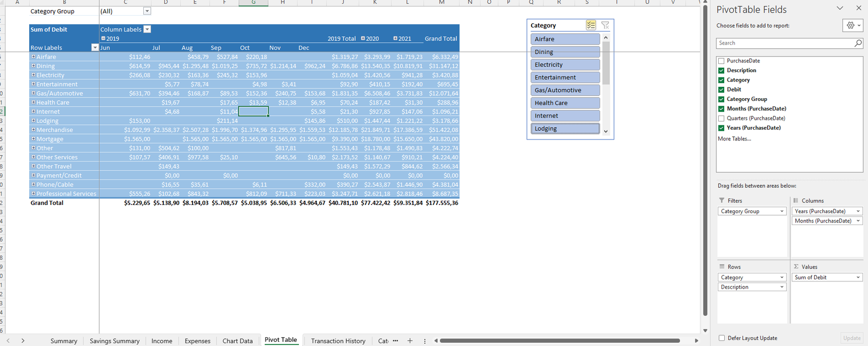Image resolution: width=868 pixels, height=346 pixels.
Task: Select Health Care in the Category slicer
Action: 565,103
